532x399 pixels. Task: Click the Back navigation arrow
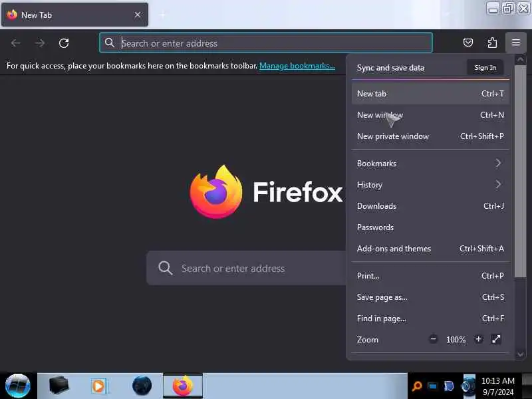pyautogui.click(x=15, y=43)
